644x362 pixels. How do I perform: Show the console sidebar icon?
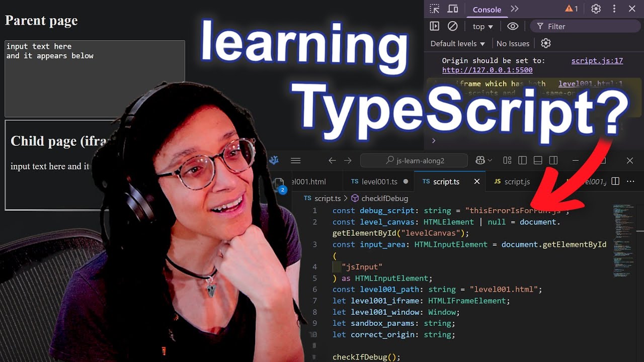pos(435,26)
